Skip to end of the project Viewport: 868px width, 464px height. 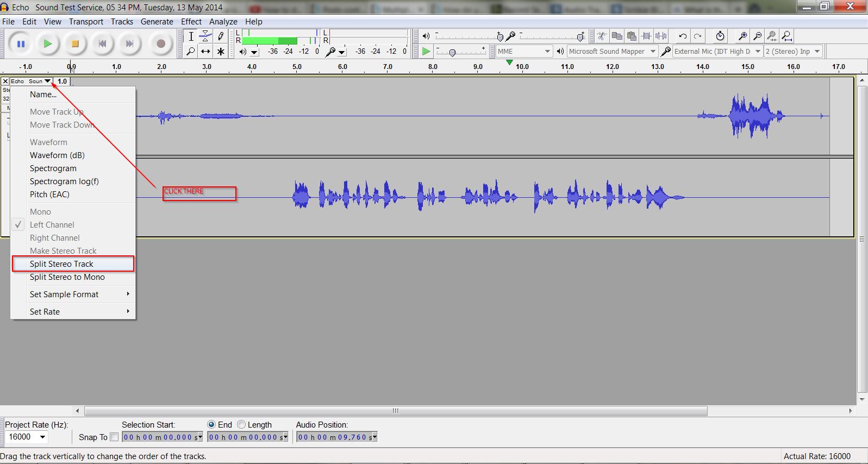tap(129, 44)
